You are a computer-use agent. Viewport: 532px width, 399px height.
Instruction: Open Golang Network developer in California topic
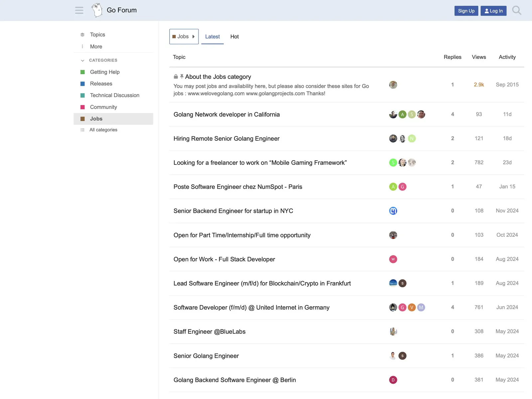click(x=226, y=114)
